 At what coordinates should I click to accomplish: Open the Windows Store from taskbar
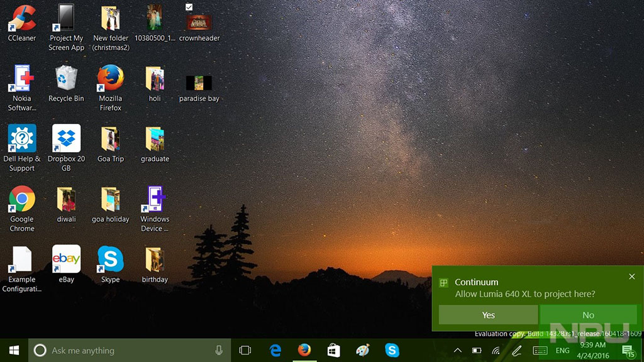(x=333, y=350)
